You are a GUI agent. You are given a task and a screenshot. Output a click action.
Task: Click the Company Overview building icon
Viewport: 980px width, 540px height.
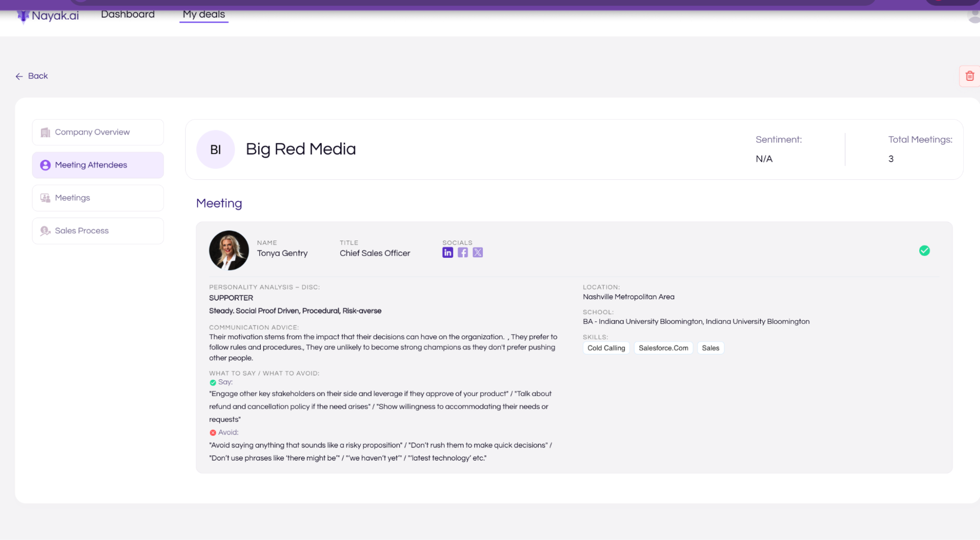[x=45, y=132]
